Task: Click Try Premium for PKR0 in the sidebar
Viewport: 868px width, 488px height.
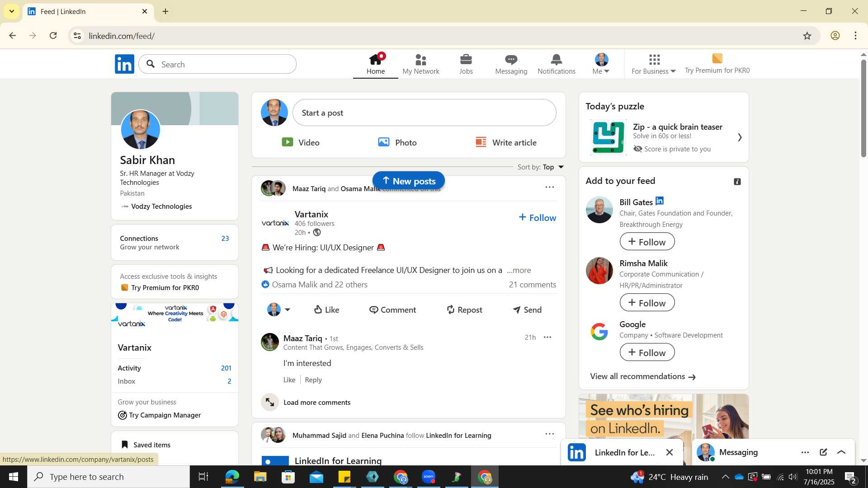Action: [160, 288]
